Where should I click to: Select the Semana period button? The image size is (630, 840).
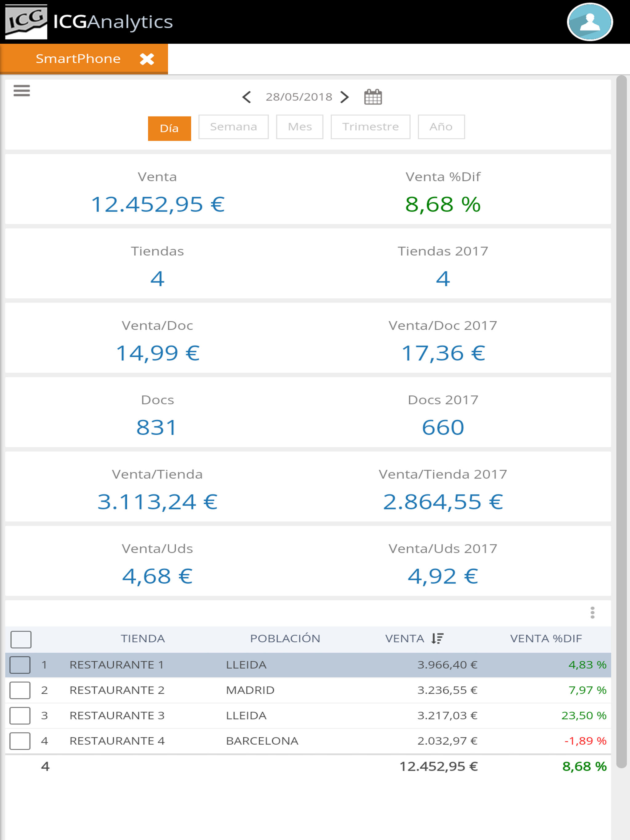point(233,127)
